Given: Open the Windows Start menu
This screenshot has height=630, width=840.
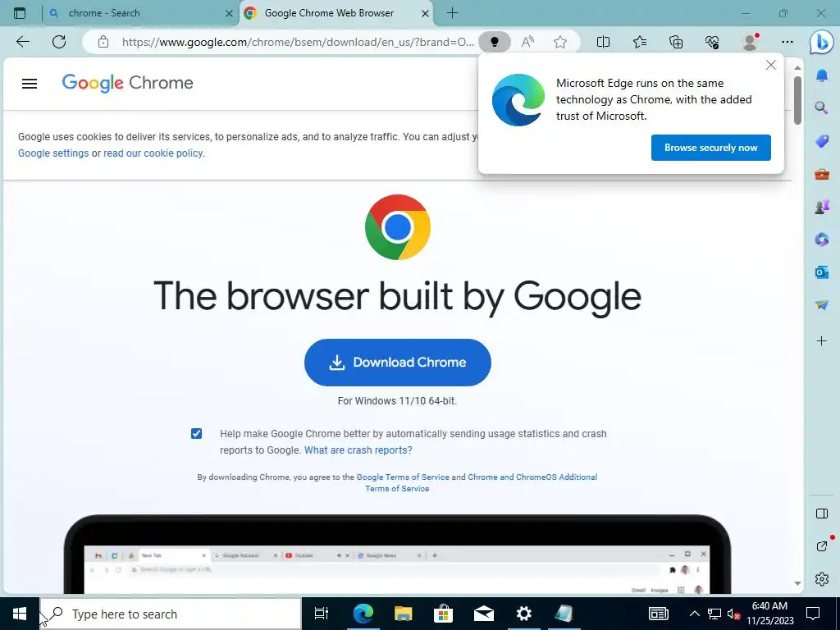Looking at the screenshot, I should tap(20, 614).
